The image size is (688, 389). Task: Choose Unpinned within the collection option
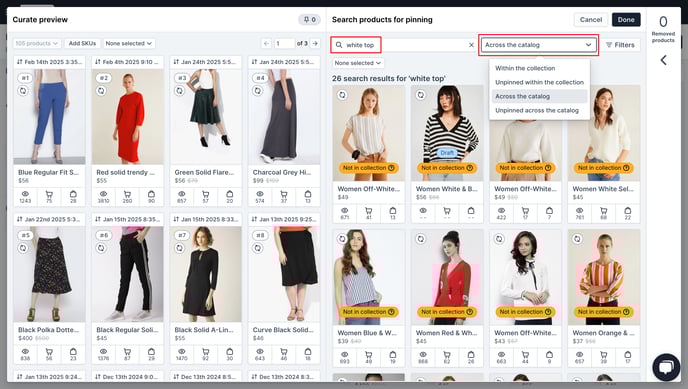coord(539,82)
